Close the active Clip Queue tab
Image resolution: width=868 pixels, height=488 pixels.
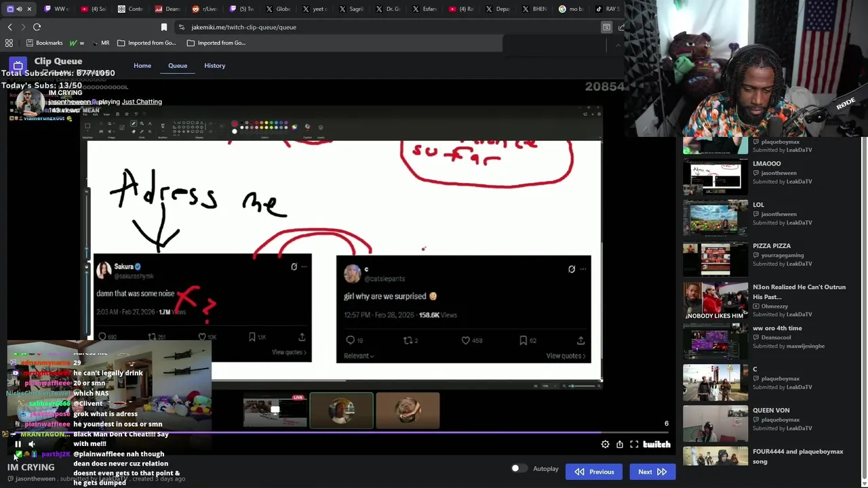pyautogui.click(x=29, y=9)
